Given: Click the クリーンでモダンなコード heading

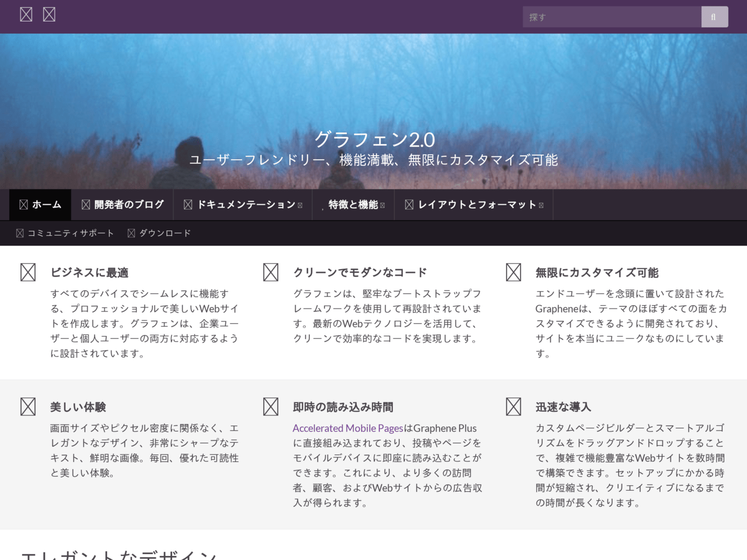Looking at the screenshot, I should pyautogui.click(x=360, y=272).
